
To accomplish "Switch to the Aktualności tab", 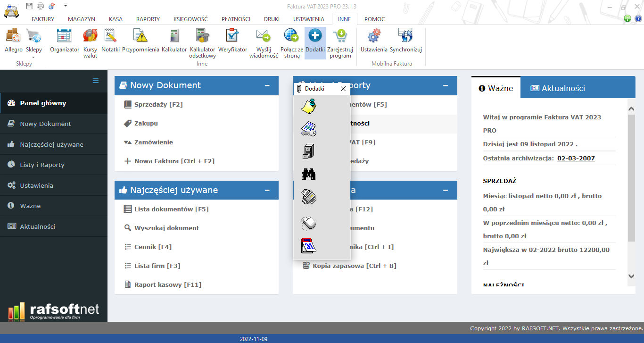I will (558, 88).
